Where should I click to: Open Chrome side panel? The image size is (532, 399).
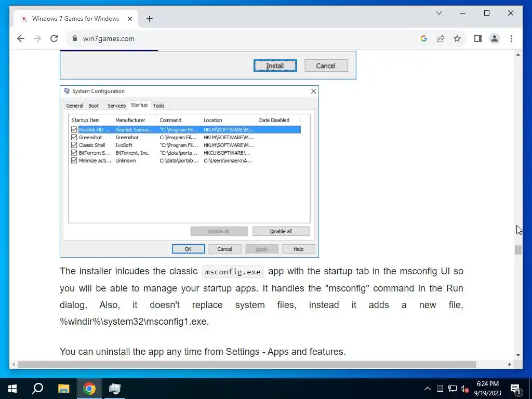[x=478, y=38]
